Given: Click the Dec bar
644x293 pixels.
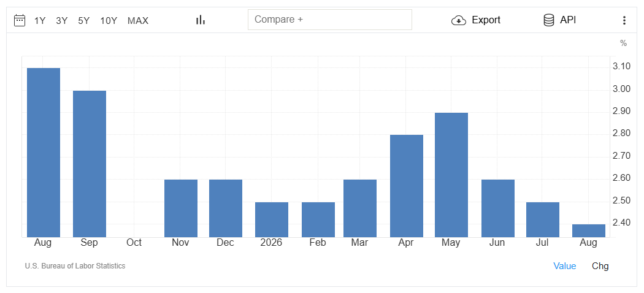Looking at the screenshot, I should [226, 208].
